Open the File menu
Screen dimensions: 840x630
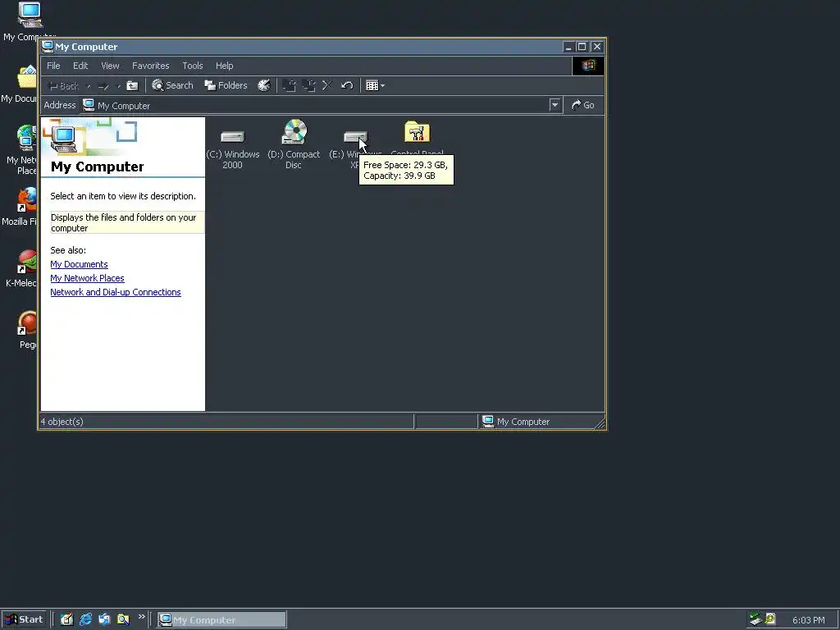coord(53,66)
